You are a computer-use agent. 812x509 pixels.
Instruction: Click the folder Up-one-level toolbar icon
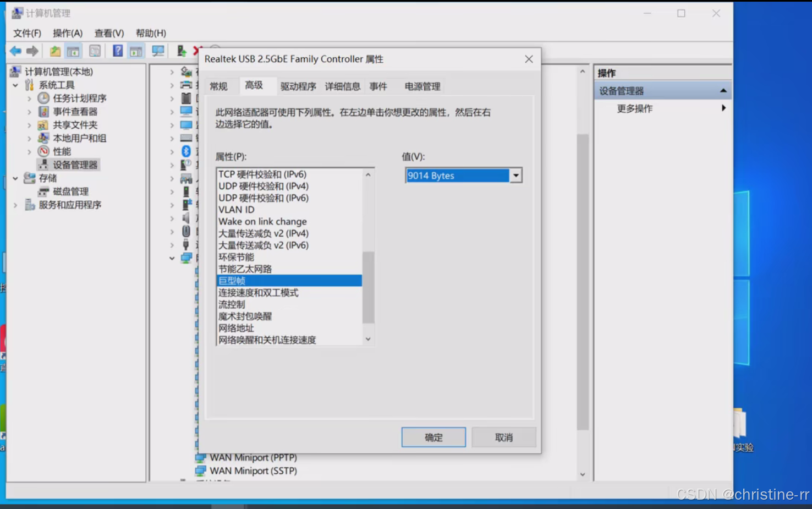point(55,51)
